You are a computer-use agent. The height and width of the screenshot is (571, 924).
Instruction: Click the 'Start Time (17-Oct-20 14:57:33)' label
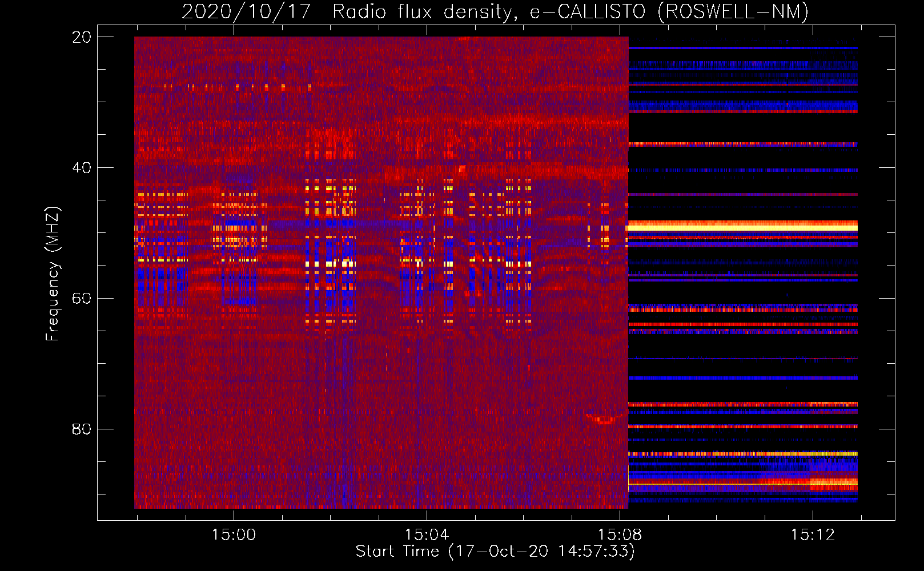tap(495, 552)
